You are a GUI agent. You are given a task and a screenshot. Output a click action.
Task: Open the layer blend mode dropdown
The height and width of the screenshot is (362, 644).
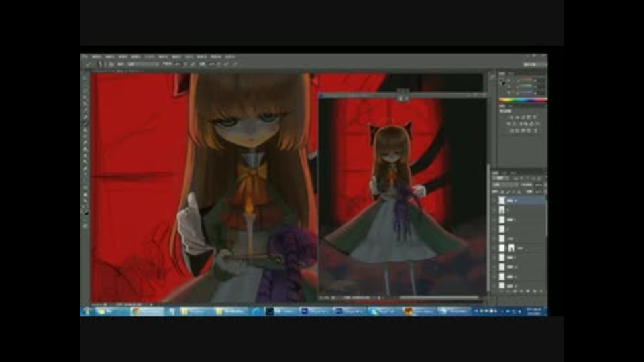(504, 185)
